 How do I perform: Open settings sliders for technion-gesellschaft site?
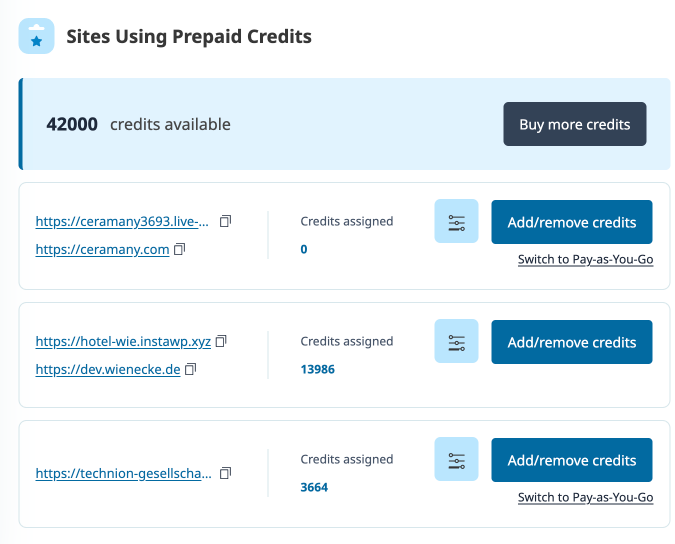coord(456,460)
